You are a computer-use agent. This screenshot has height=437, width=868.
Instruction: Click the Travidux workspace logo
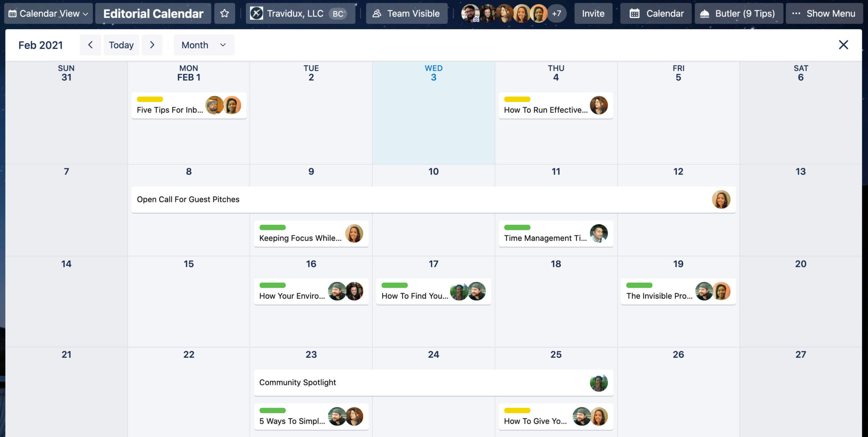tap(256, 13)
